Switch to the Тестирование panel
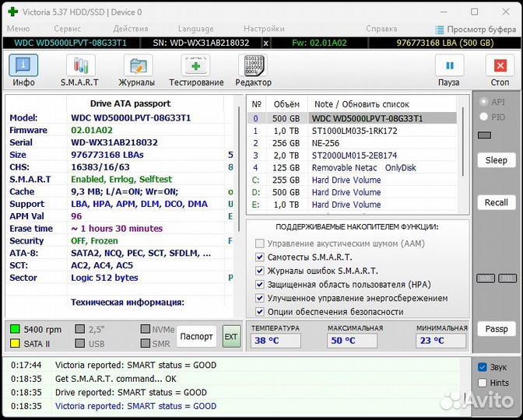The height and width of the screenshot is (420, 523). click(x=196, y=65)
